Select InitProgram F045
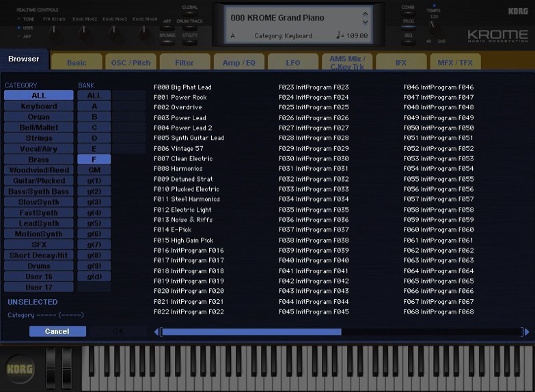Image resolution: width=535 pixels, height=392 pixels. [314, 312]
